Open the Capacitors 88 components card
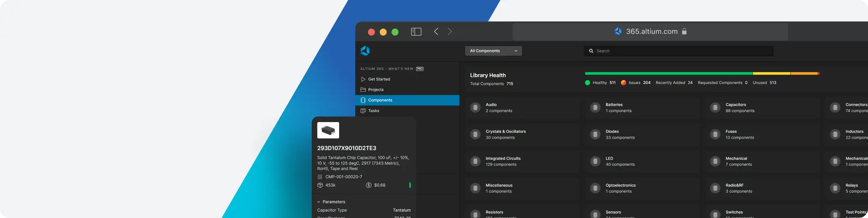This screenshot has width=868, height=218. [x=762, y=108]
